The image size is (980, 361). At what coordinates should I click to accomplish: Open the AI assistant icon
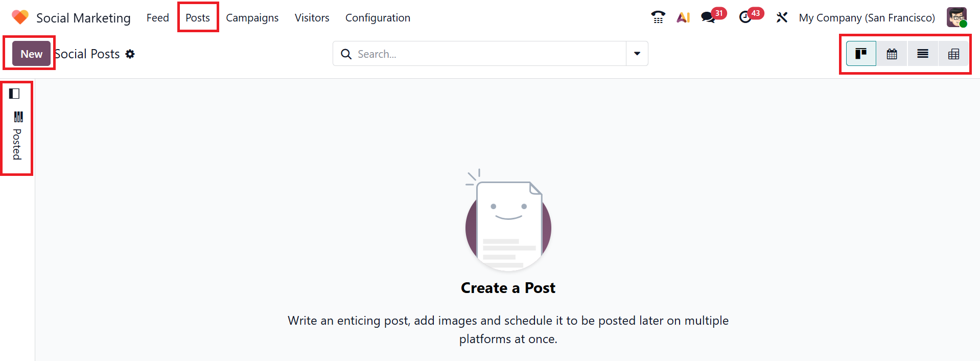pos(683,17)
